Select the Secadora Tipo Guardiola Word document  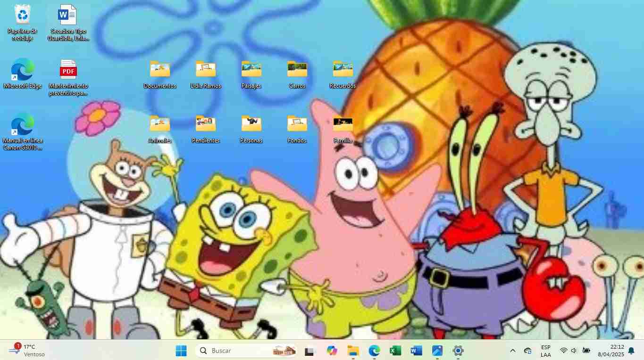click(68, 23)
